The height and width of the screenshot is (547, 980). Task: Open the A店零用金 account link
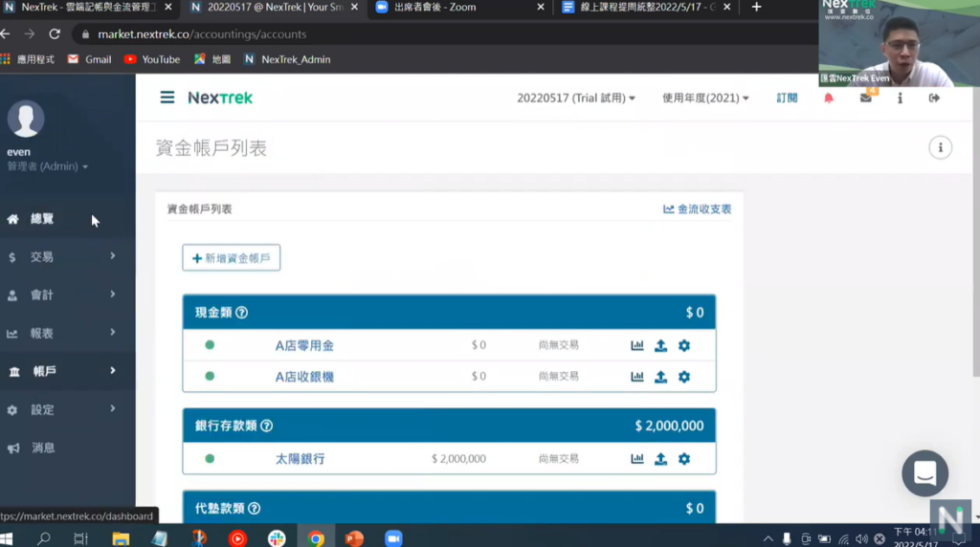tap(304, 345)
